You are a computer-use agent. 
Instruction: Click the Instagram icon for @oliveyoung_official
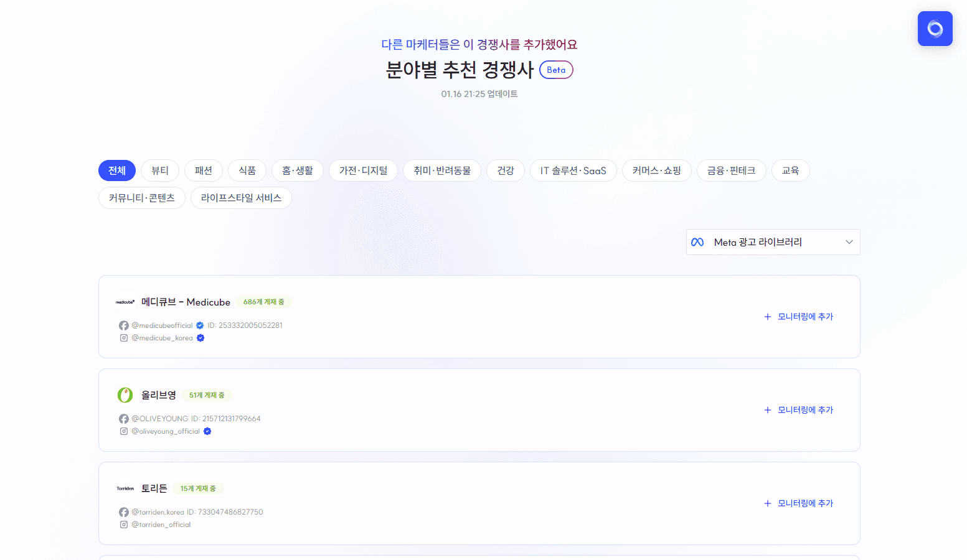(124, 431)
